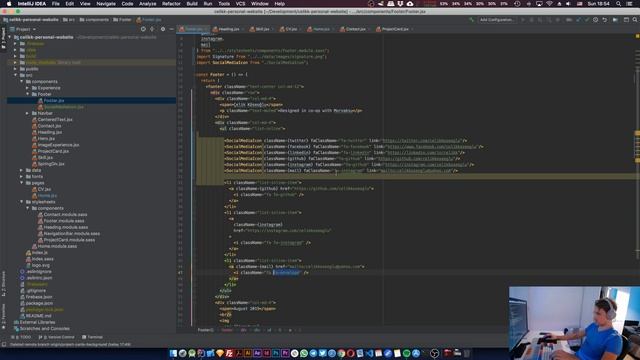Open WhatsApp from the Dock
640x360 pixels.
click(304, 353)
